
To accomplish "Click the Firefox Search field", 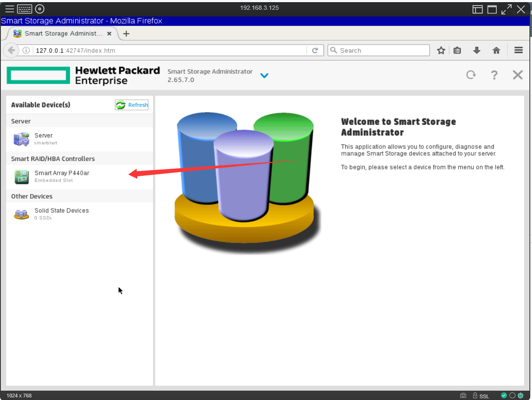I will [x=379, y=51].
